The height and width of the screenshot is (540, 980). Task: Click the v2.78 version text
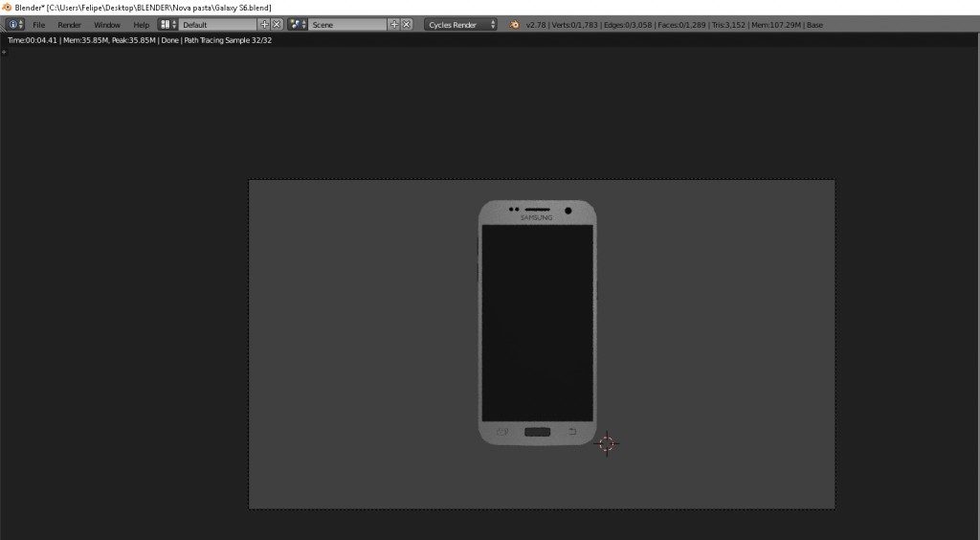click(x=536, y=25)
